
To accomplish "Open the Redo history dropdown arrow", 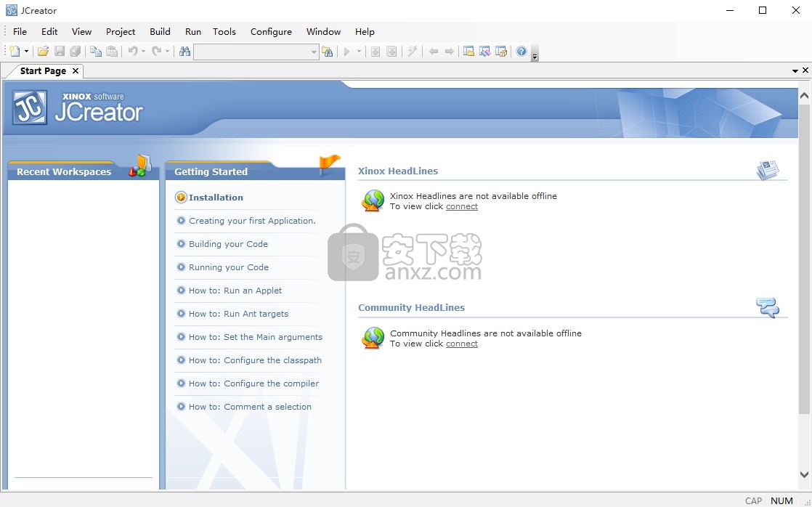I will (167, 52).
